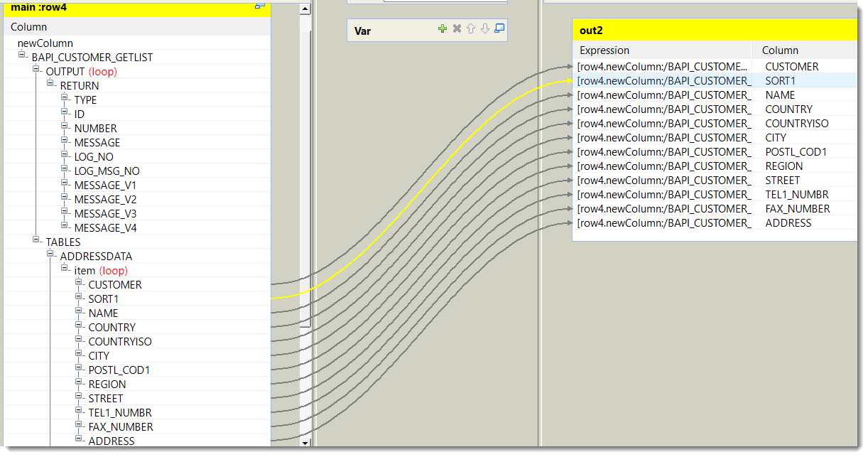Select the LOG_NO element
The height and width of the screenshot is (457, 868).
click(94, 156)
